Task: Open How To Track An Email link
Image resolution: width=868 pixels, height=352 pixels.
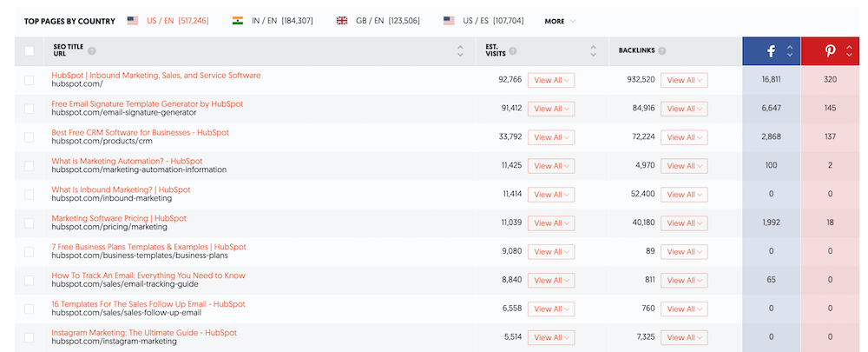Action: click(x=148, y=276)
